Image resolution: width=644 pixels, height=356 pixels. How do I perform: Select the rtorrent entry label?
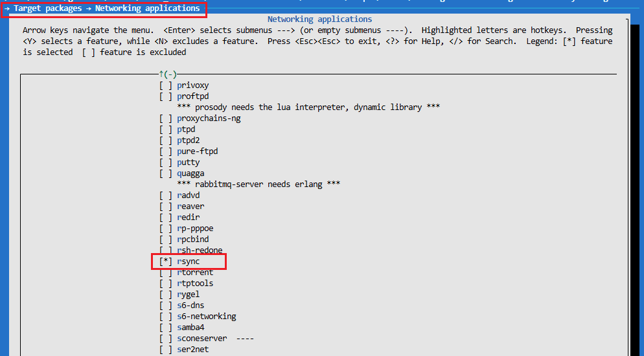(195, 273)
